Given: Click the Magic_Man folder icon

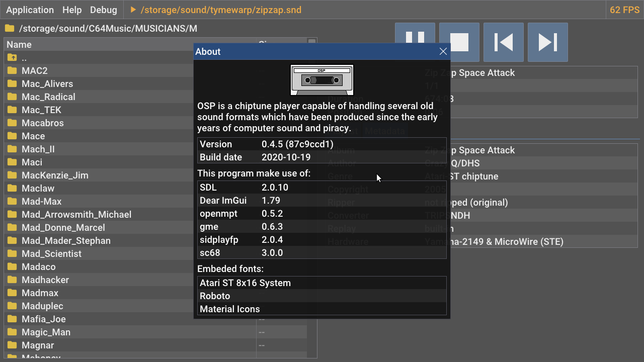Looking at the screenshot, I should pos(12,332).
